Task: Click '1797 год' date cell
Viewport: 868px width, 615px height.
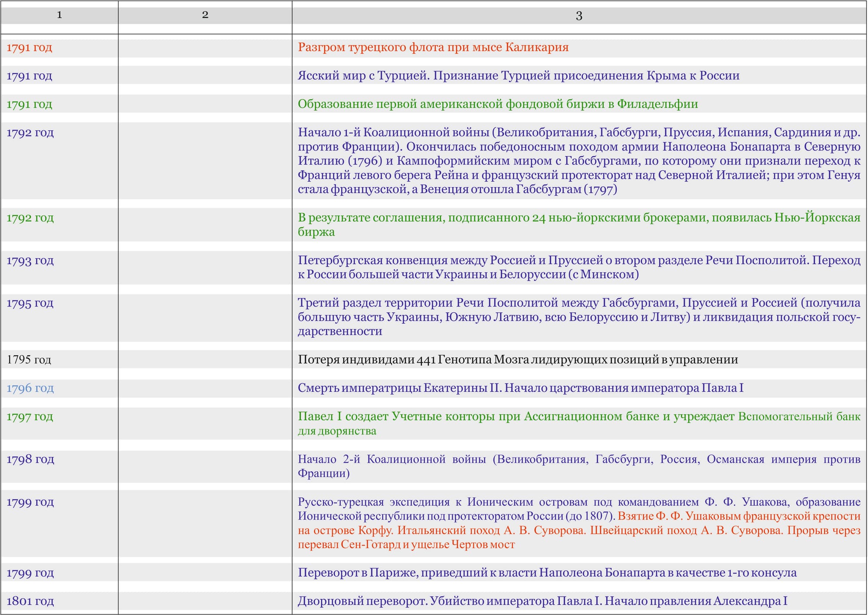Action: 30,417
